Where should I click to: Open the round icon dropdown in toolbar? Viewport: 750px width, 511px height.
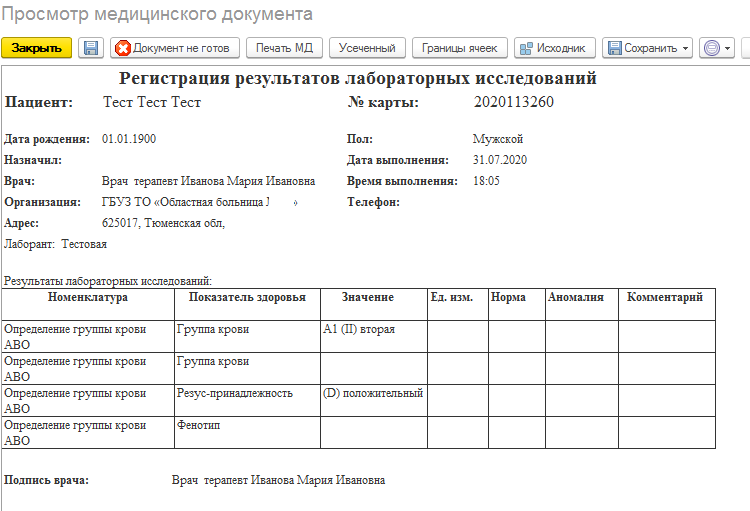717,48
